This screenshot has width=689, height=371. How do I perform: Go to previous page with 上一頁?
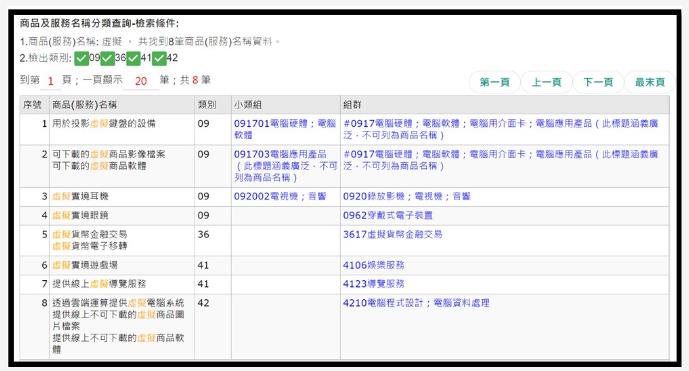[x=546, y=82]
